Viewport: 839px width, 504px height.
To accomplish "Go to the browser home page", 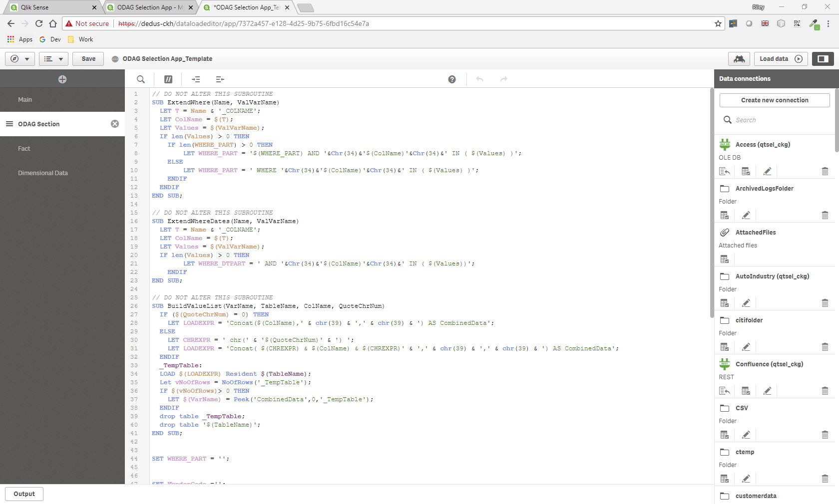I will pos(53,23).
